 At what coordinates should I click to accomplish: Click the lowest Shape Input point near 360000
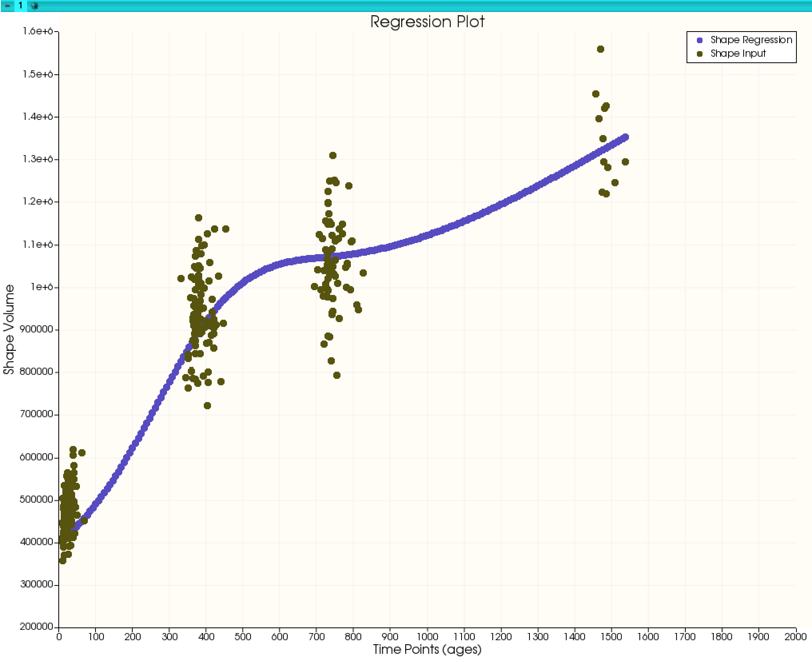point(62,561)
